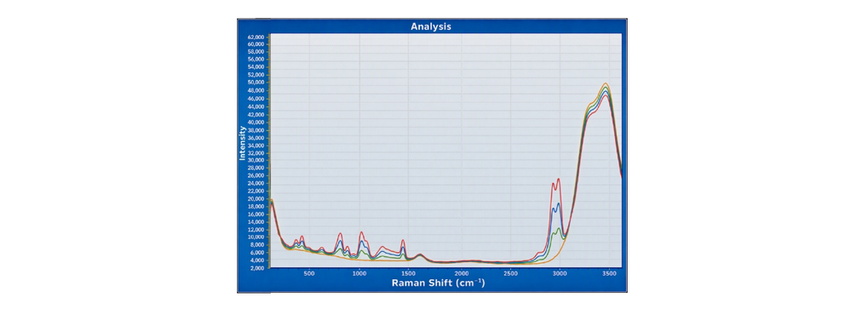Click the Intensity axis label
The image size is (868, 314).
[242, 144]
